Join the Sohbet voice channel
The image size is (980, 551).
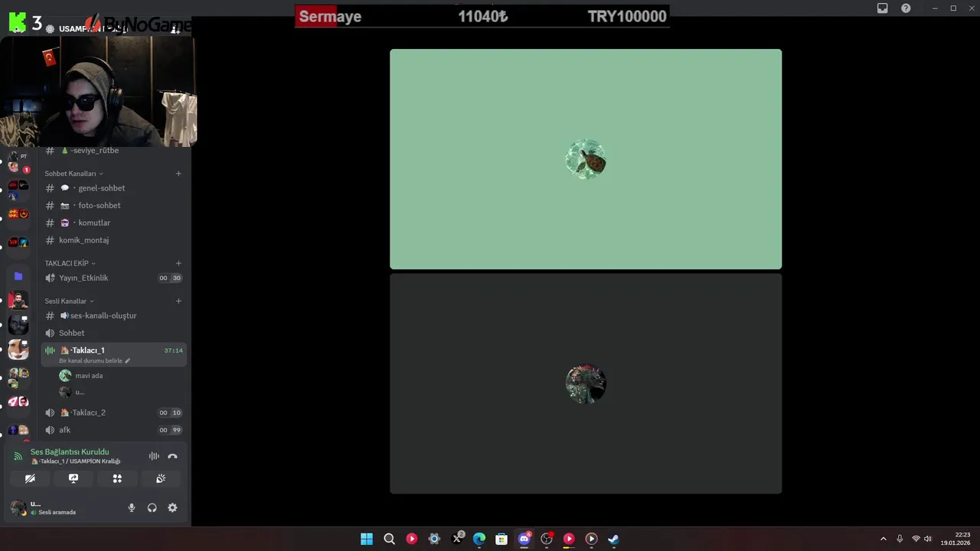113,333
